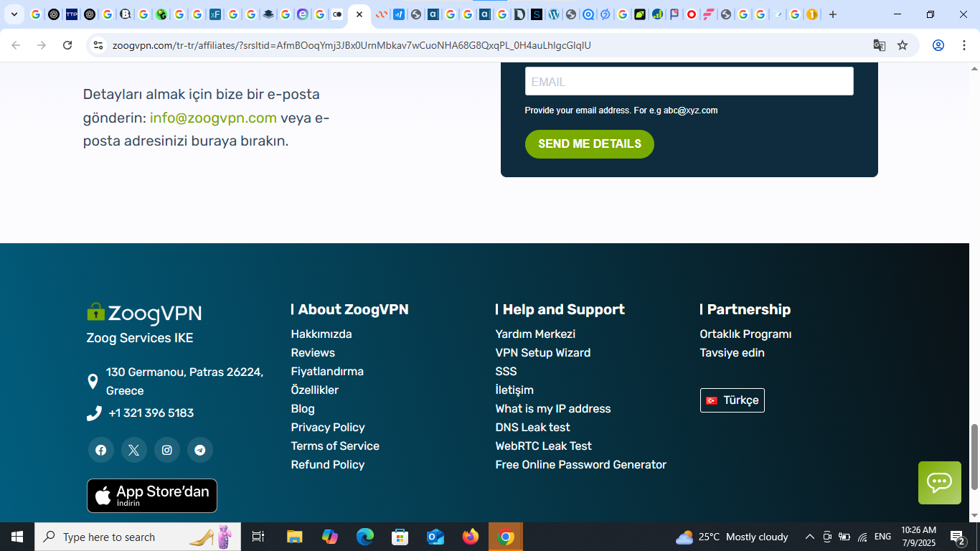Viewport: 980px width, 551px height.
Task: Open Chrome profile avatar icon
Action: (x=938, y=45)
